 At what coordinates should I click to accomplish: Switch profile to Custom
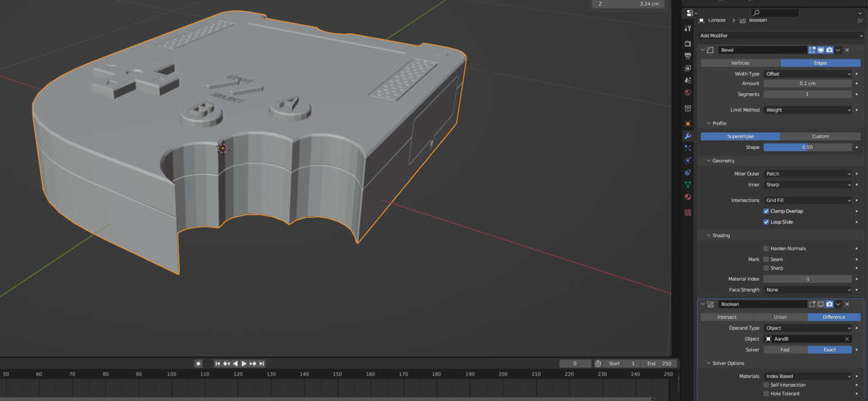[x=821, y=137]
